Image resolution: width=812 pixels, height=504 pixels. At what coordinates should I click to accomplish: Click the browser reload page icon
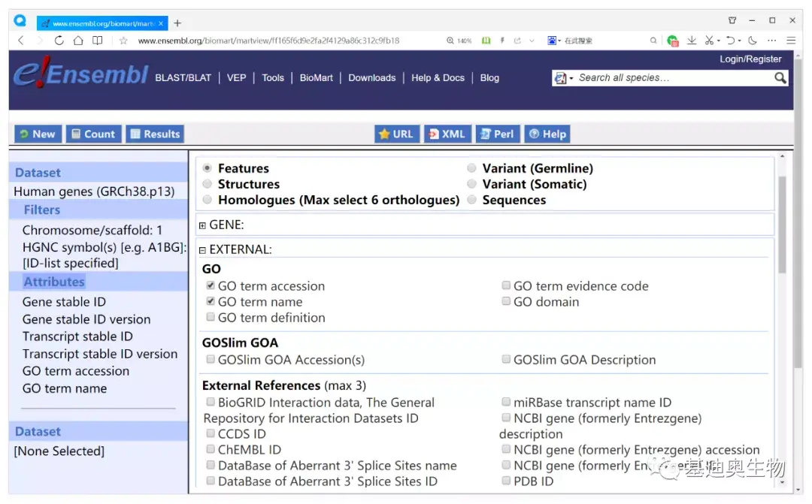[x=59, y=41]
